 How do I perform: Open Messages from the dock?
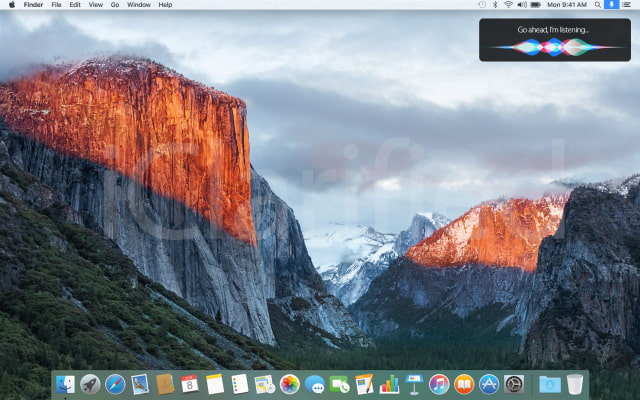click(x=315, y=384)
